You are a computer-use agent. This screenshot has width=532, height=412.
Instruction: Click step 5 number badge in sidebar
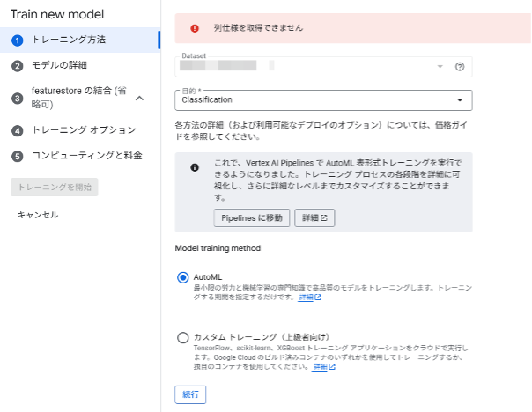tap(18, 156)
